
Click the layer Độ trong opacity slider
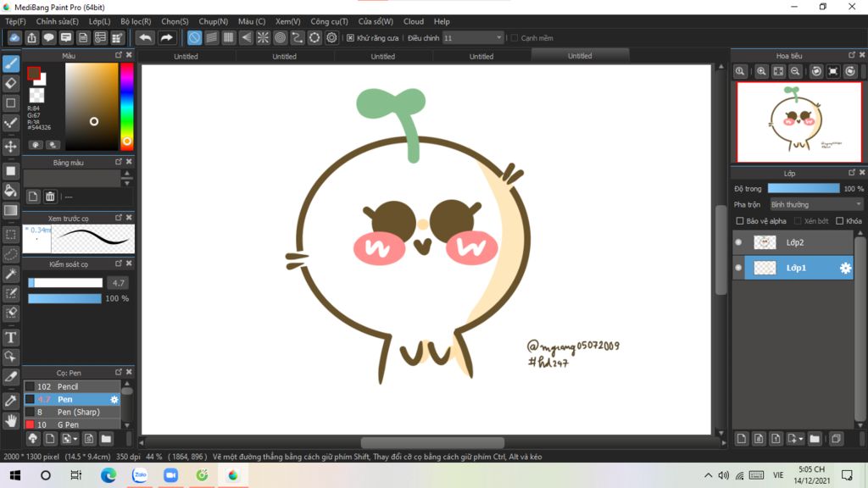[x=804, y=189]
